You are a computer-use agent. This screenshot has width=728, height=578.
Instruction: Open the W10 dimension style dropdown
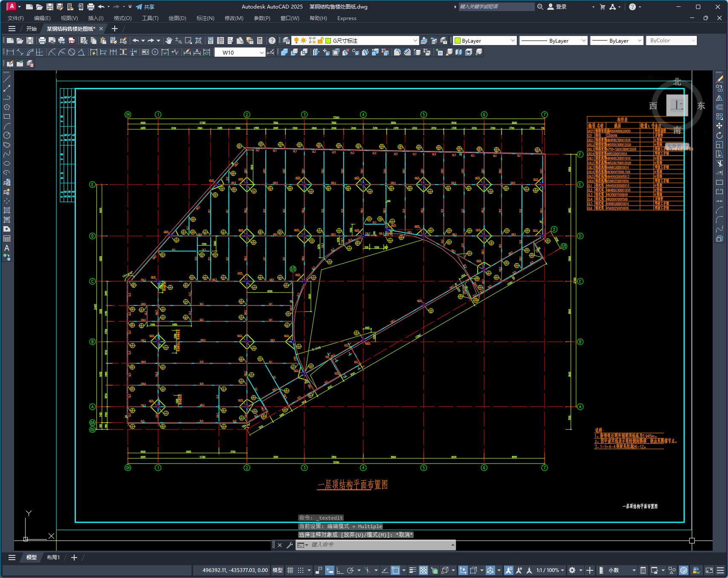click(240, 52)
